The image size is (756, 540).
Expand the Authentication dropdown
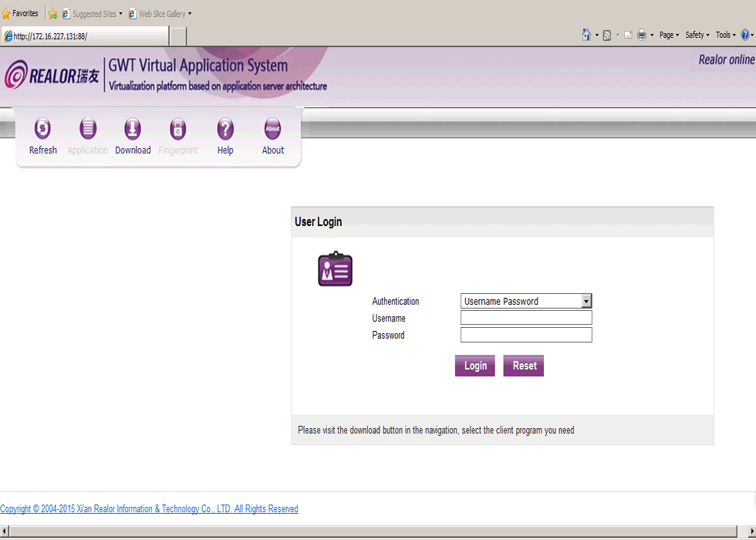586,302
